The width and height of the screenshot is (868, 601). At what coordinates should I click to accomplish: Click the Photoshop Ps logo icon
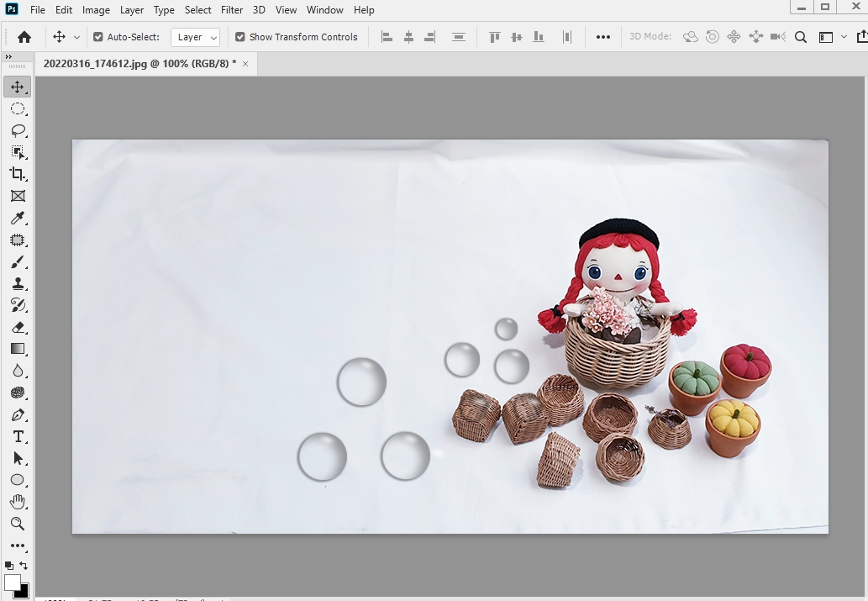pyautogui.click(x=11, y=9)
